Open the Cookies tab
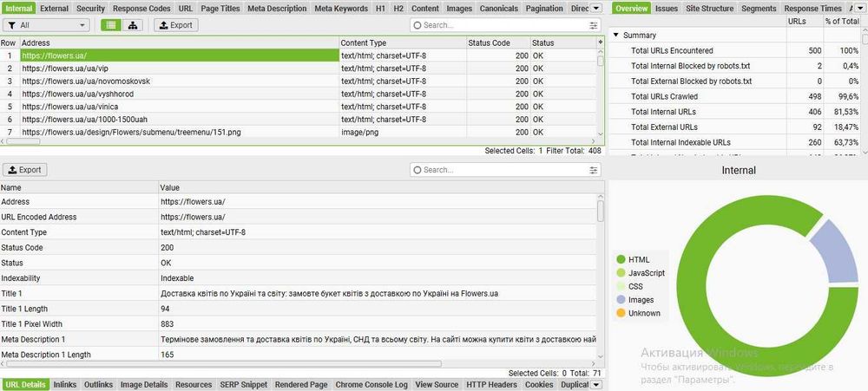 point(539,384)
